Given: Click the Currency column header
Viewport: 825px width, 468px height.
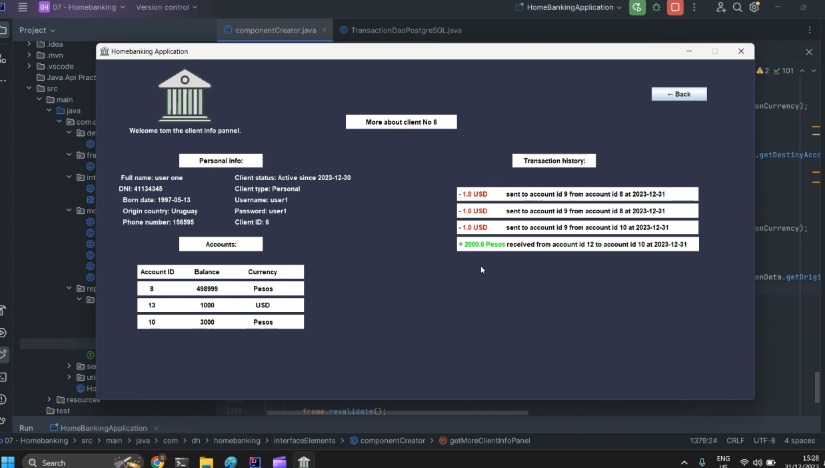Looking at the screenshot, I should click(x=262, y=272).
